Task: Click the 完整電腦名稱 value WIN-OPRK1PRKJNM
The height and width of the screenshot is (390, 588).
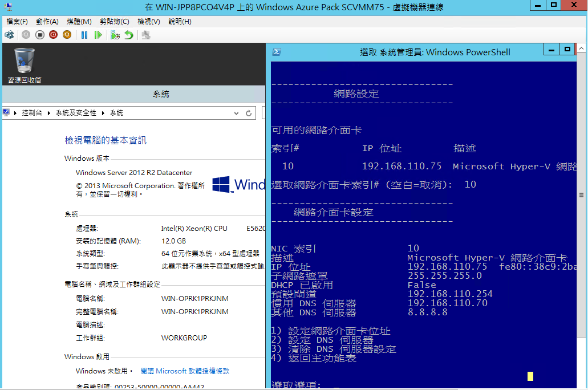Action: click(x=195, y=312)
